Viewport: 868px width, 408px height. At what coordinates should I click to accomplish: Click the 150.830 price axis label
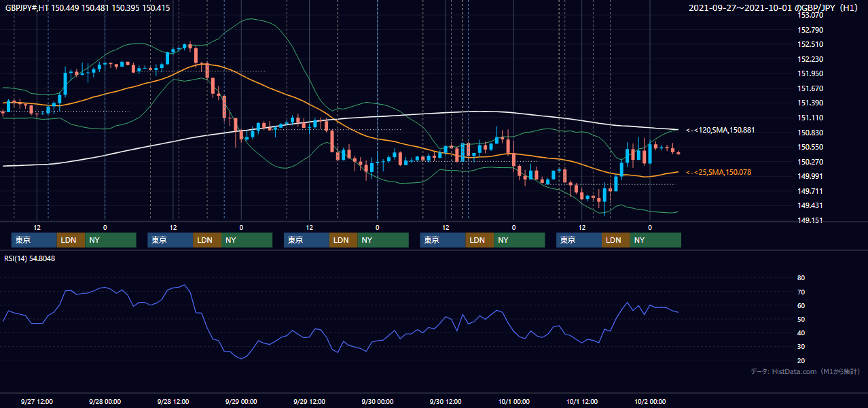tap(810, 133)
